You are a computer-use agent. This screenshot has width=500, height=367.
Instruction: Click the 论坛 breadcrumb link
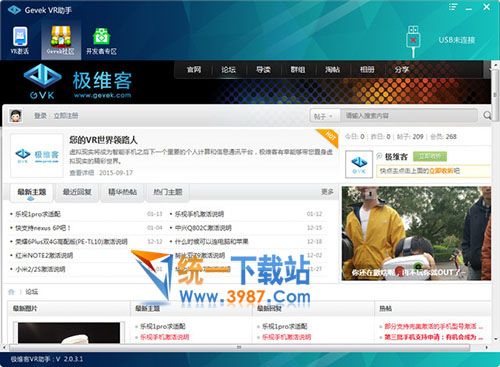coord(32,292)
